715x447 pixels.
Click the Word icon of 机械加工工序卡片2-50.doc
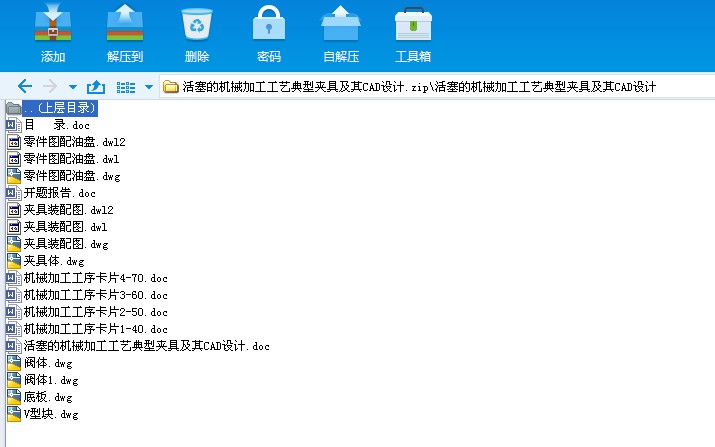coord(14,312)
